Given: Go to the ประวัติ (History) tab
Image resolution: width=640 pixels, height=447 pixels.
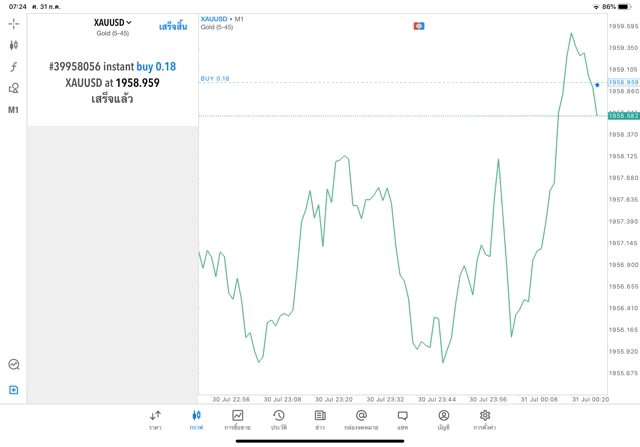Looking at the screenshot, I should tap(278, 420).
